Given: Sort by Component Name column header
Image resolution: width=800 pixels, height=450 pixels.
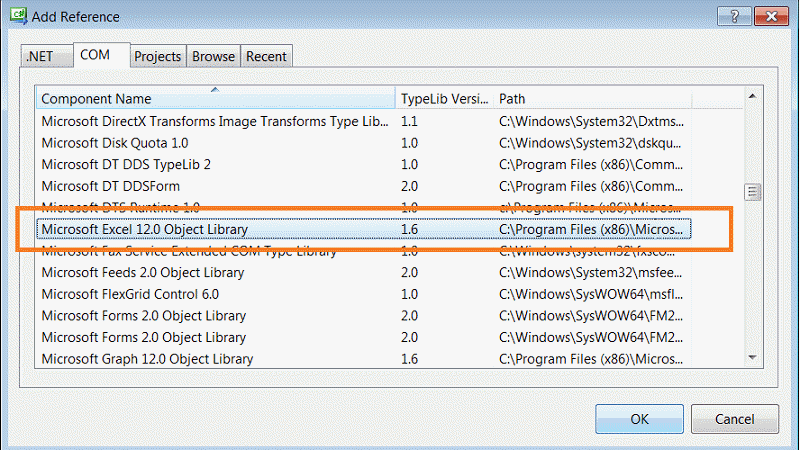Looking at the screenshot, I should (x=216, y=98).
